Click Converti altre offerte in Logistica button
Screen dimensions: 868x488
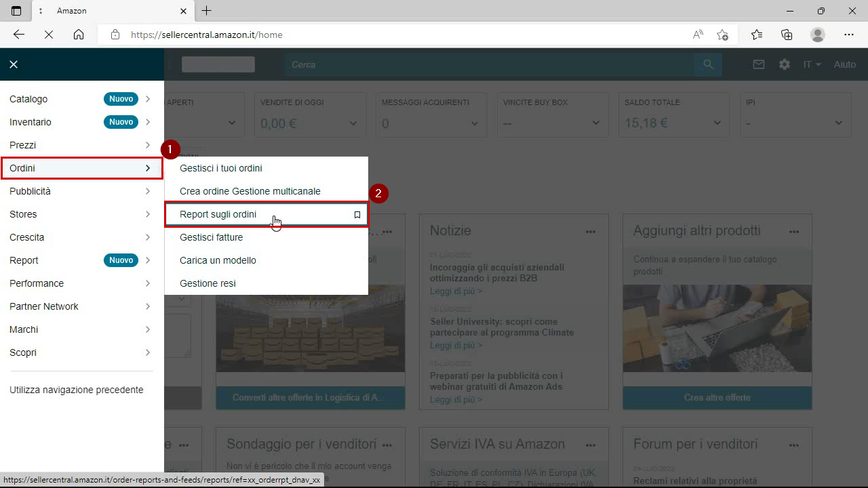[311, 398]
